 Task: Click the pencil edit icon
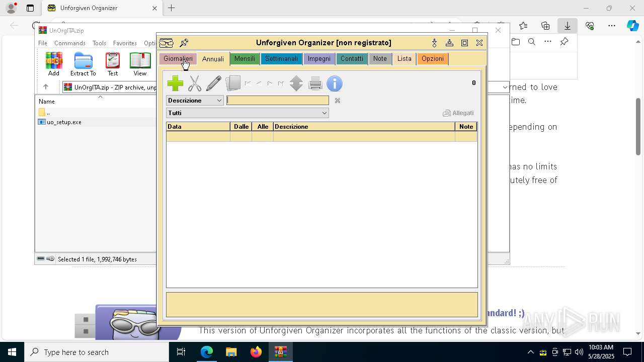click(214, 83)
